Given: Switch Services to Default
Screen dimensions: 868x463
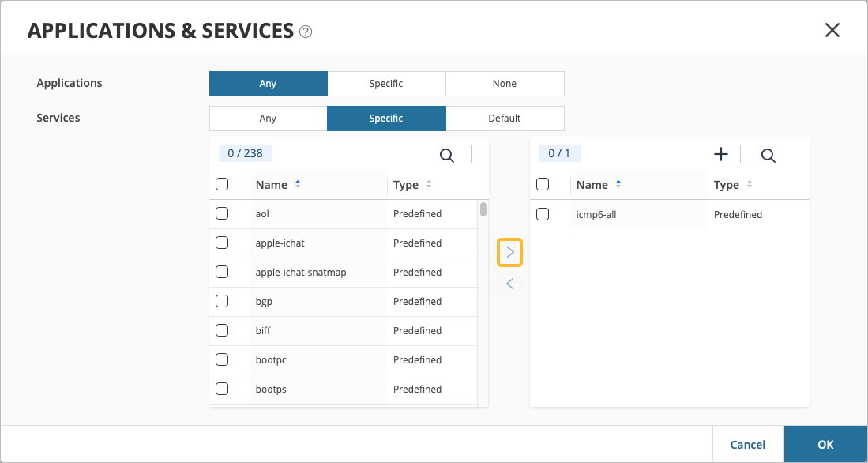Looking at the screenshot, I should click(505, 119).
